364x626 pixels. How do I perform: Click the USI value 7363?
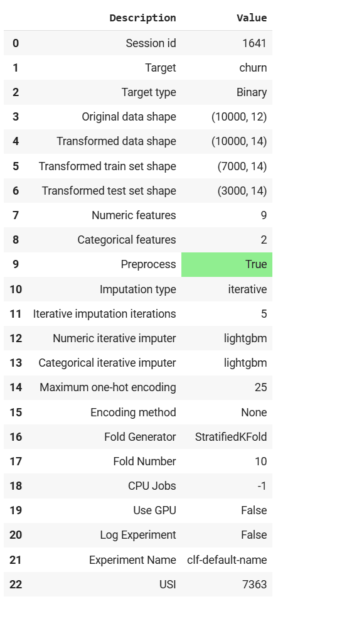[254, 585]
